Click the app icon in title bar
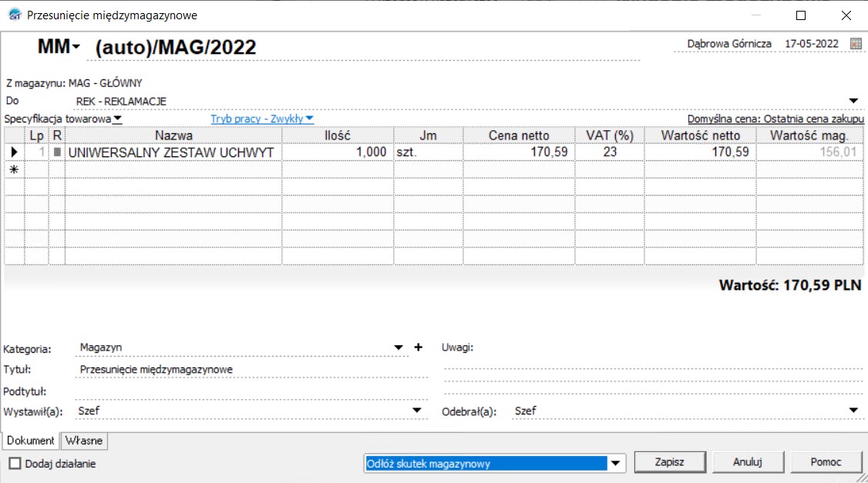Screen dimensions: 868x483 point(14,15)
